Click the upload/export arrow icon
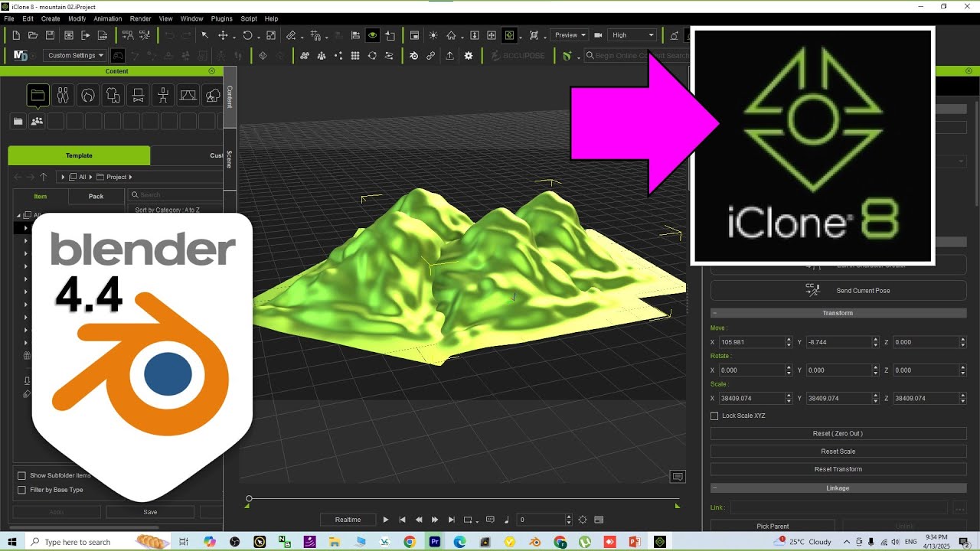This screenshot has height=551, width=980. [449, 56]
